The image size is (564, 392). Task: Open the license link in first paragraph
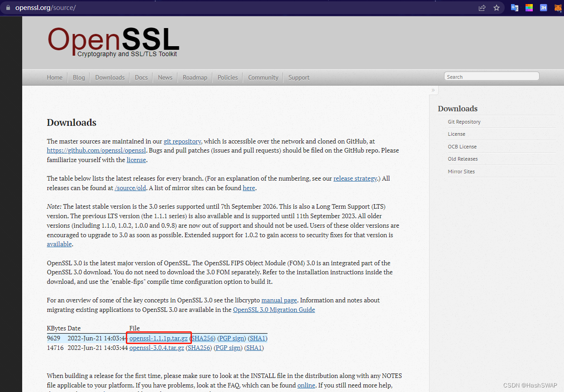136,160
